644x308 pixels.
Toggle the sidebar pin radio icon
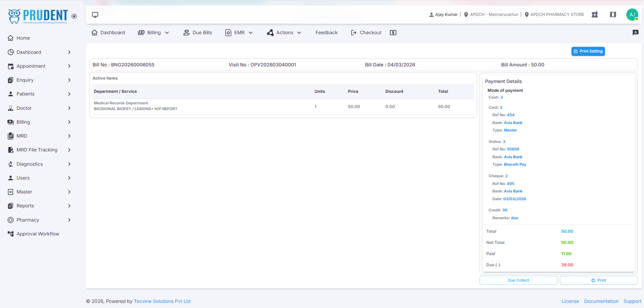click(74, 16)
